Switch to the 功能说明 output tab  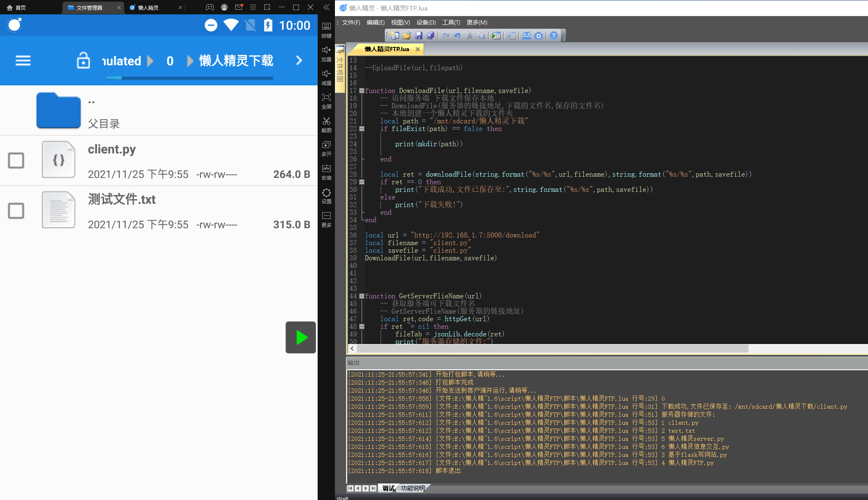413,488
